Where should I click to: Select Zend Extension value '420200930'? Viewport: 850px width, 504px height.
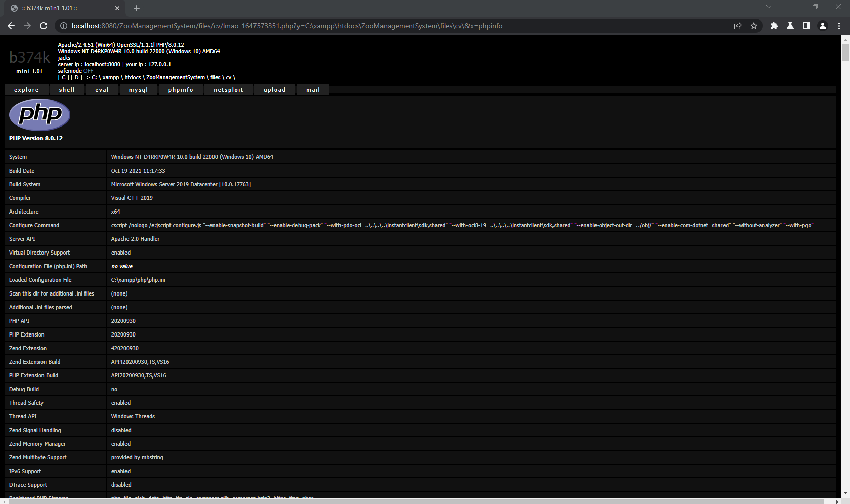(x=125, y=348)
